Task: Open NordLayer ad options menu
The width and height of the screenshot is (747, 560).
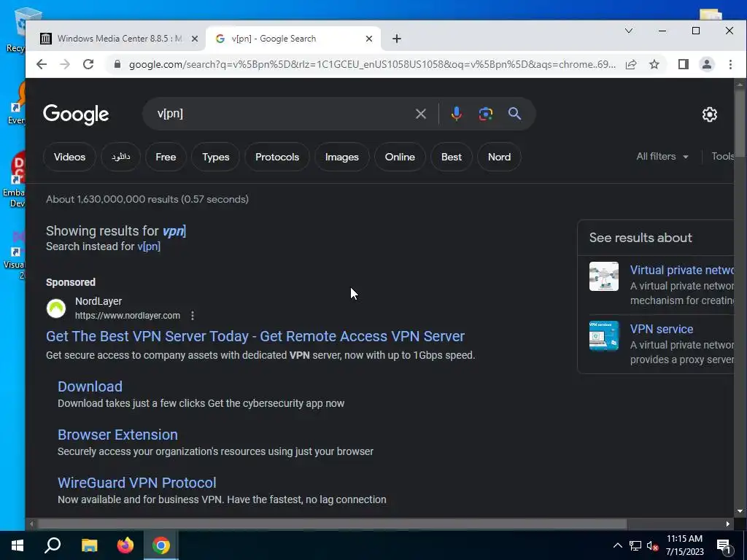Action: [x=193, y=315]
